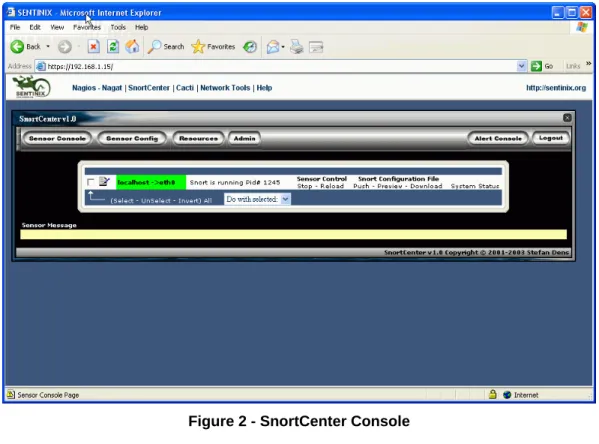Open the Favorites menu
Viewport: 599px width, 444px height.
coord(87,27)
